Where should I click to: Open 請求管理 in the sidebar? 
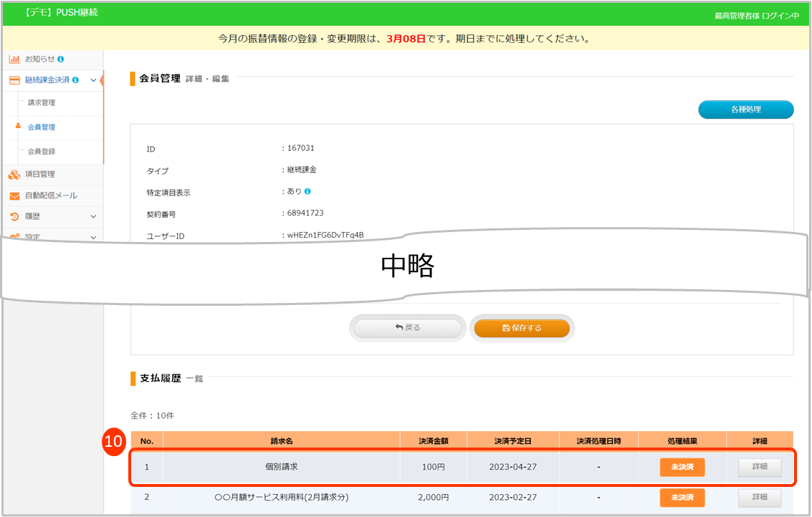[42, 102]
